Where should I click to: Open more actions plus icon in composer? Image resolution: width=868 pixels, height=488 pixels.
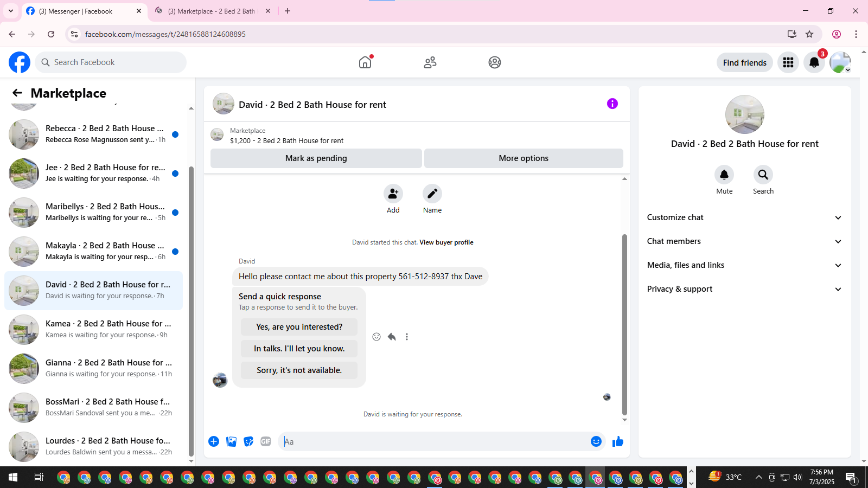pos(214,441)
